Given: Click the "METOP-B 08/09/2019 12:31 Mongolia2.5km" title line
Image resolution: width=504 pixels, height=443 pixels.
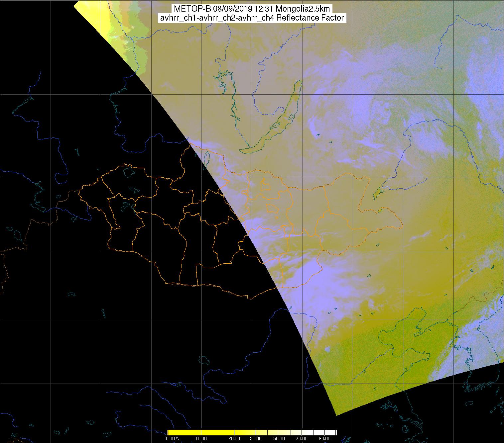Looking at the screenshot, I should 252,9.
